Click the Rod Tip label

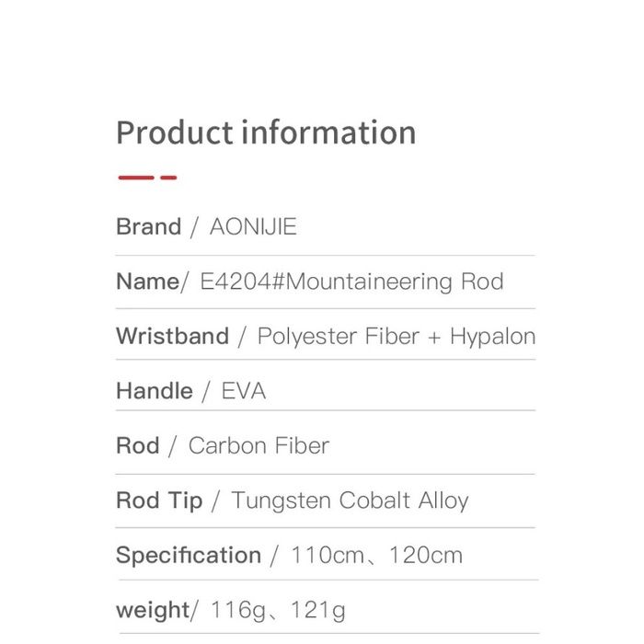click(159, 500)
